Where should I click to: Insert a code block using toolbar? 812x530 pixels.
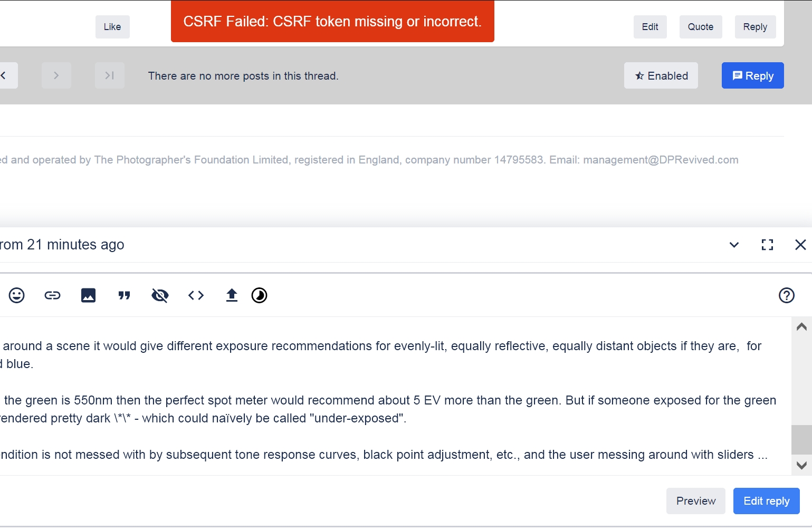[196, 295]
